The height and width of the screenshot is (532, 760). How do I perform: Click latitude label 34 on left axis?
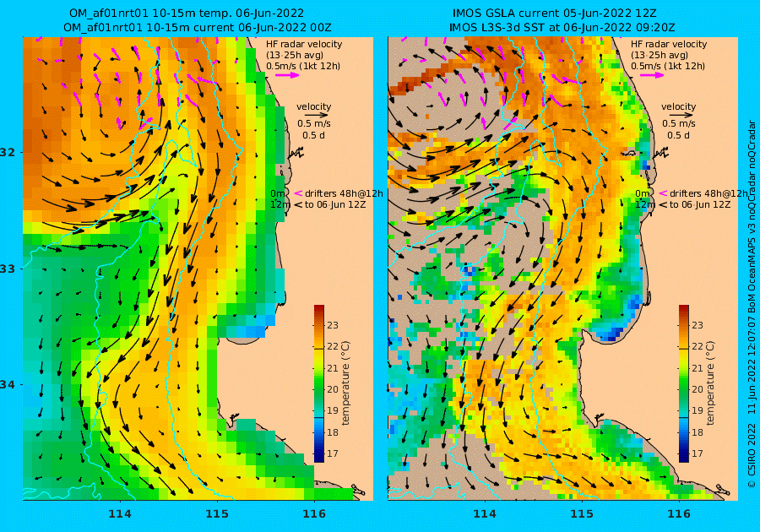[8, 385]
